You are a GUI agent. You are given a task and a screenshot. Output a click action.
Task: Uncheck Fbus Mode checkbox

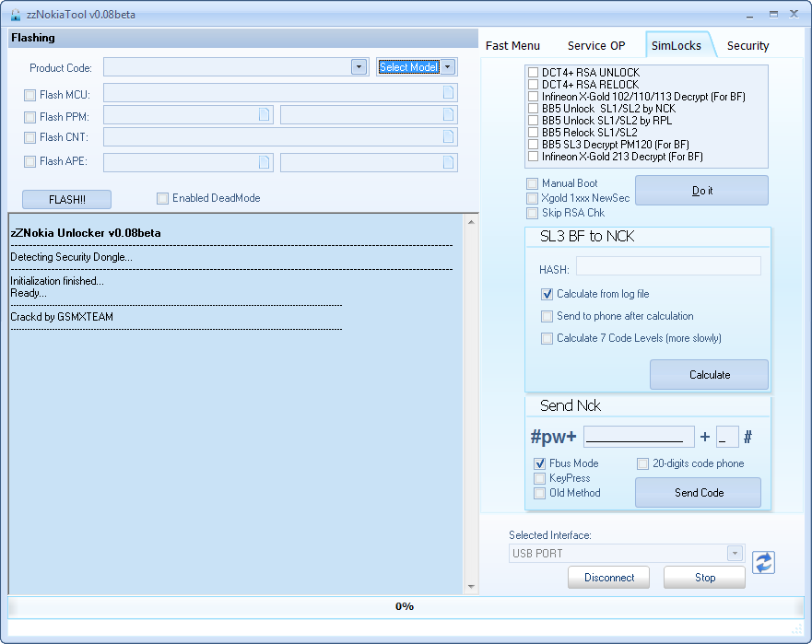(x=539, y=463)
